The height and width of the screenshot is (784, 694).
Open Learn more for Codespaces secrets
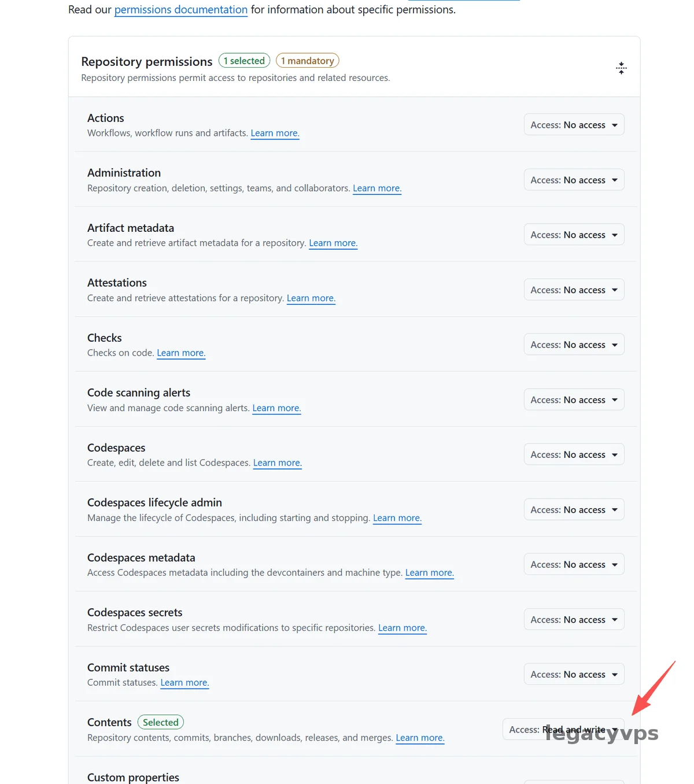click(x=402, y=628)
